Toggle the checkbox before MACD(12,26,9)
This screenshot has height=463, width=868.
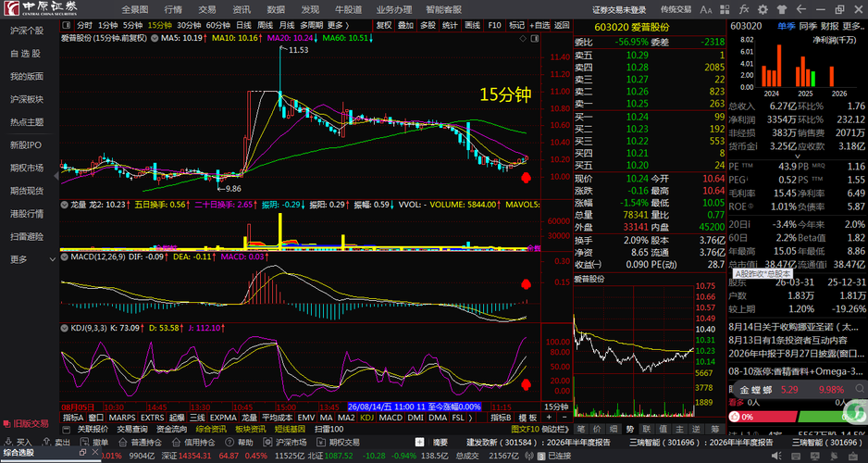click(x=64, y=257)
